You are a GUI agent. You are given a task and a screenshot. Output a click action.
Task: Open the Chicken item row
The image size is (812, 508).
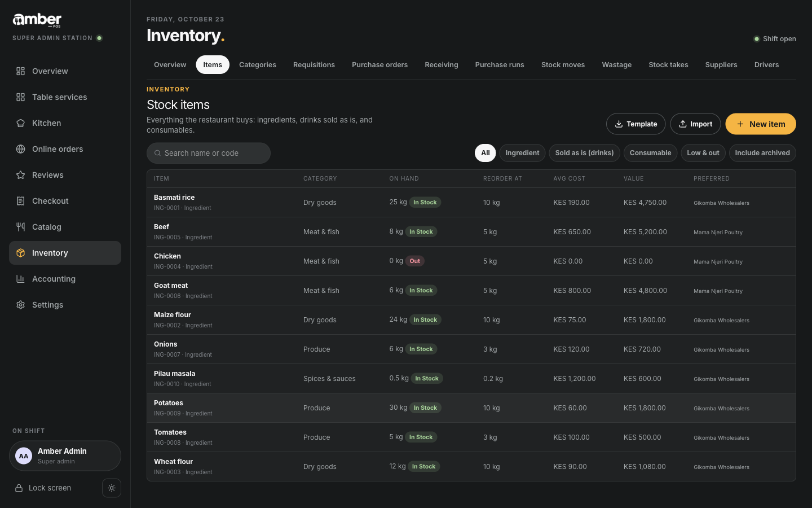[x=471, y=261]
